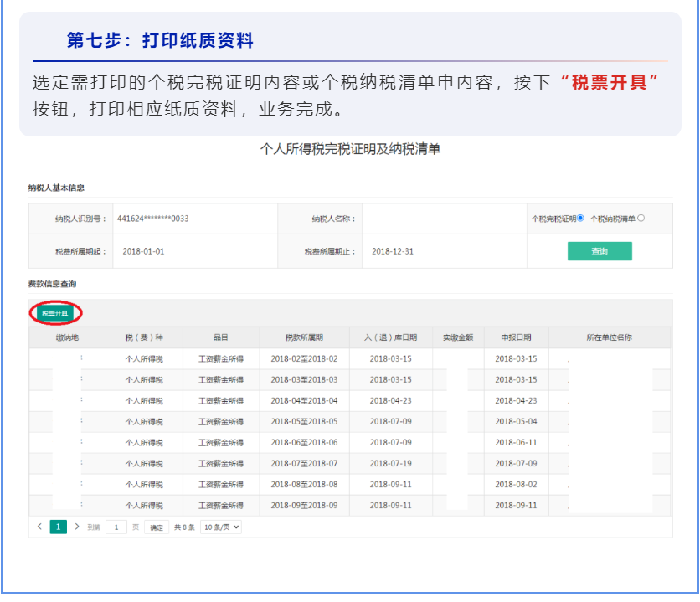Click the 税费所属期起 date field 2018-01-01
The image size is (700, 602).
(x=143, y=251)
